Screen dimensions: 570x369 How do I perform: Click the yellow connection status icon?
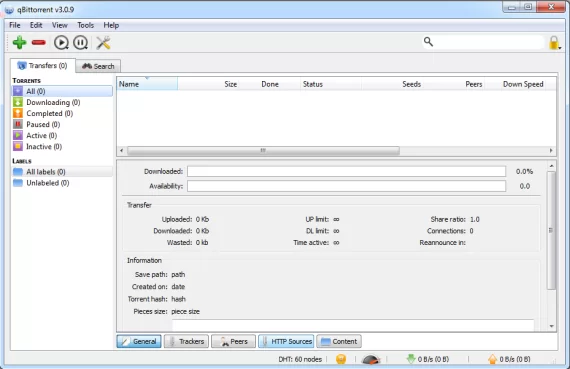pyautogui.click(x=341, y=359)
